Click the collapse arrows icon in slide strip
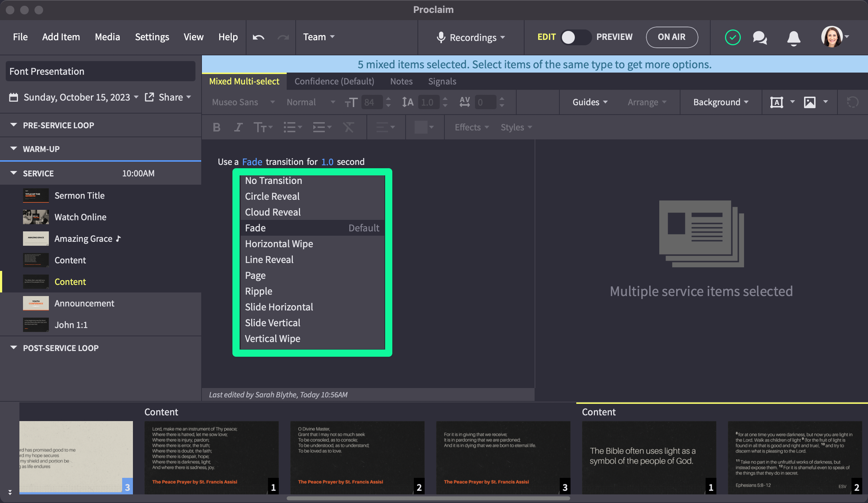This screenshot has width=868, height=503. 10,492
